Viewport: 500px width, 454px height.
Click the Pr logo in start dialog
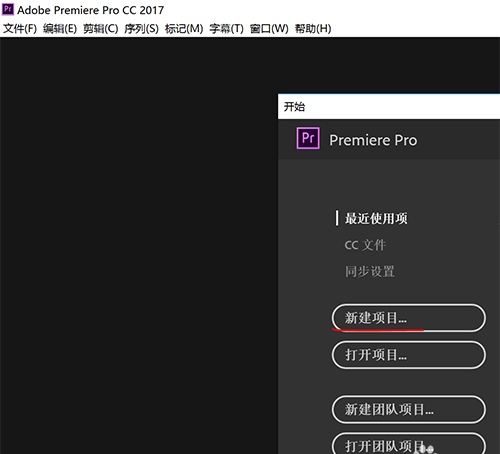[308, 138]
